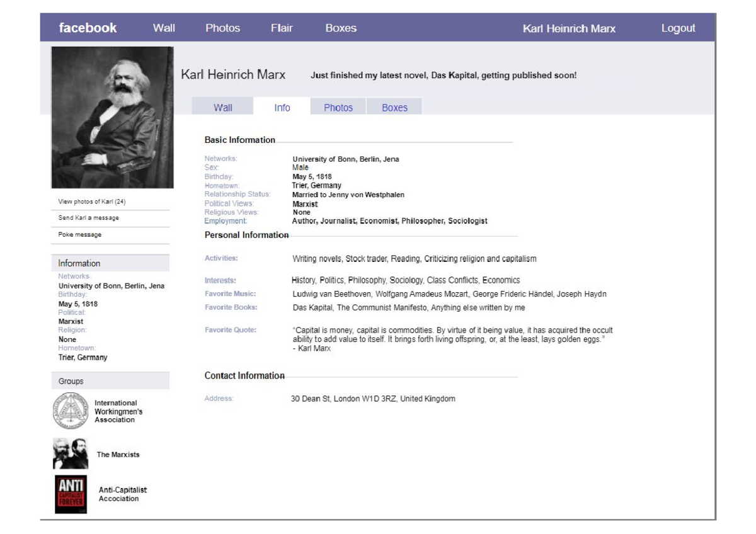Click the Logout button
The width and height of the screenshot is (756, 534).
tap(679, 28)
